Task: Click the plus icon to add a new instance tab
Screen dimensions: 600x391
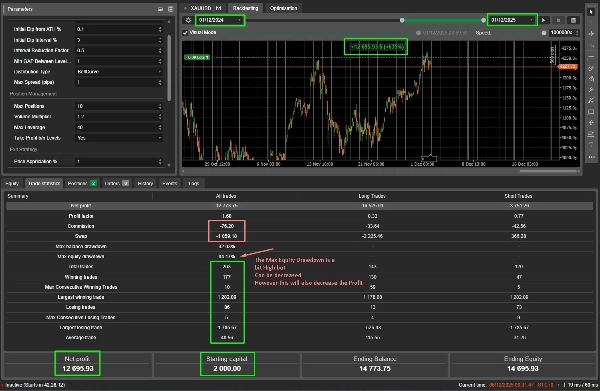Action: pos(185,8)
